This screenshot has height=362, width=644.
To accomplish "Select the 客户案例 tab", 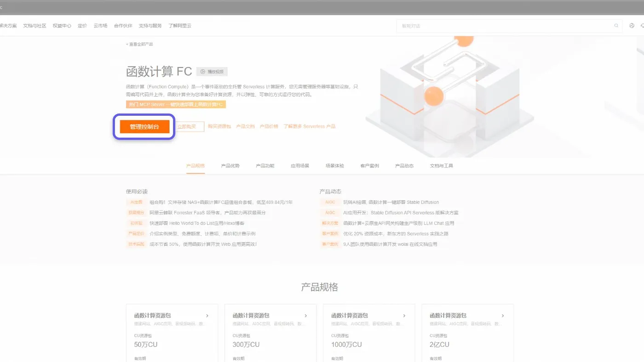I will coord(370,165).
